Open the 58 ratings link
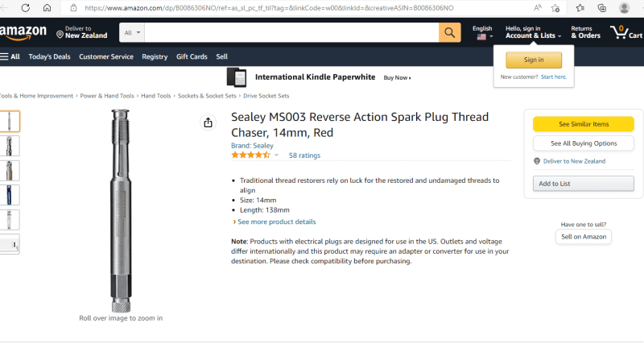The height and width of the screenshot is (344, 644). click(304, 155)
